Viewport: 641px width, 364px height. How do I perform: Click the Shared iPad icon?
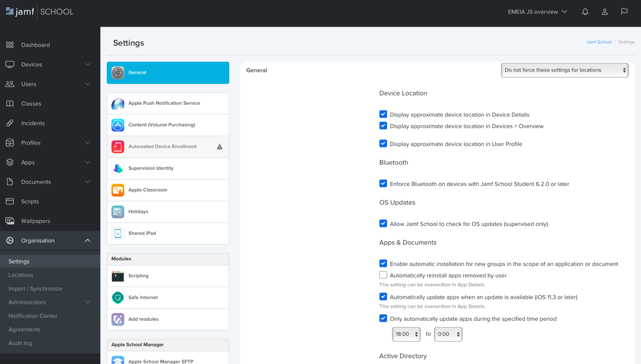[118, 233]
